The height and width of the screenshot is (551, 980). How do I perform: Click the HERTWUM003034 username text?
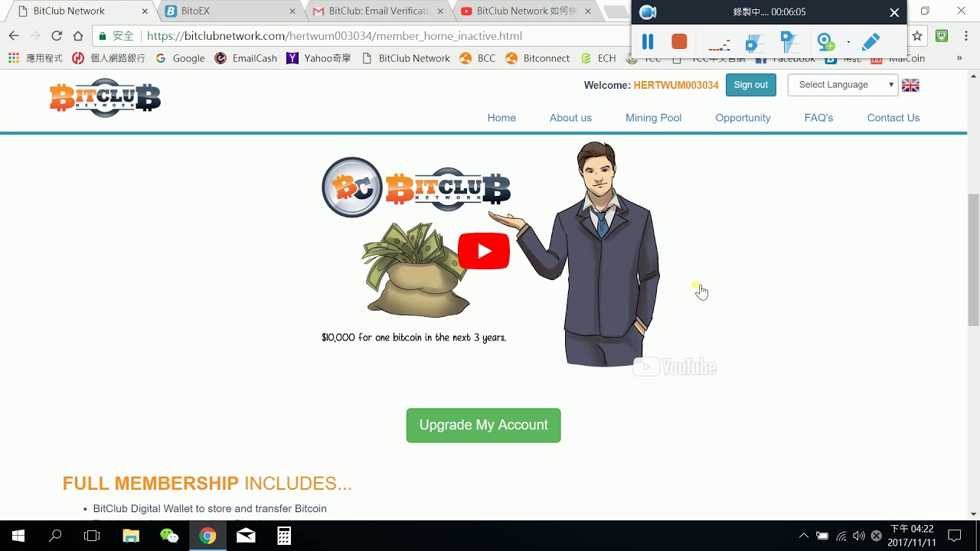click(676, 85)
